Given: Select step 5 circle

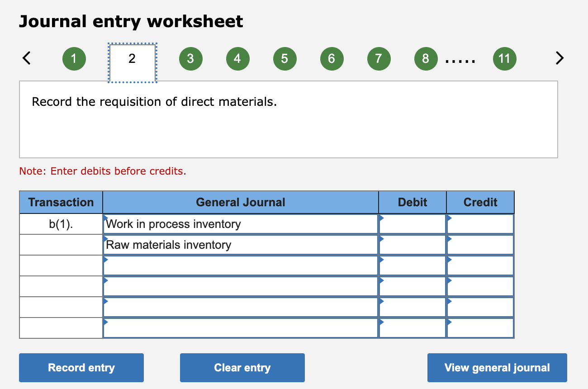Looking at the screenshot, I should pyautogui.click(x=285, y=58).
